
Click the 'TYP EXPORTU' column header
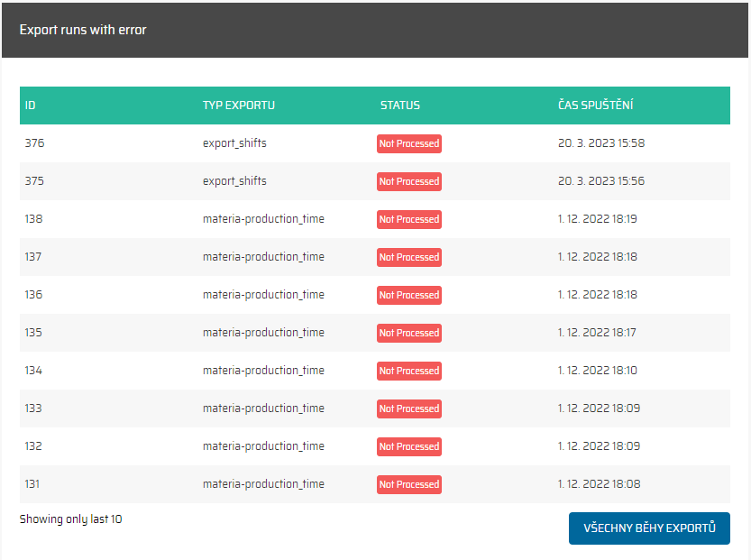click(x=238, y=106)
